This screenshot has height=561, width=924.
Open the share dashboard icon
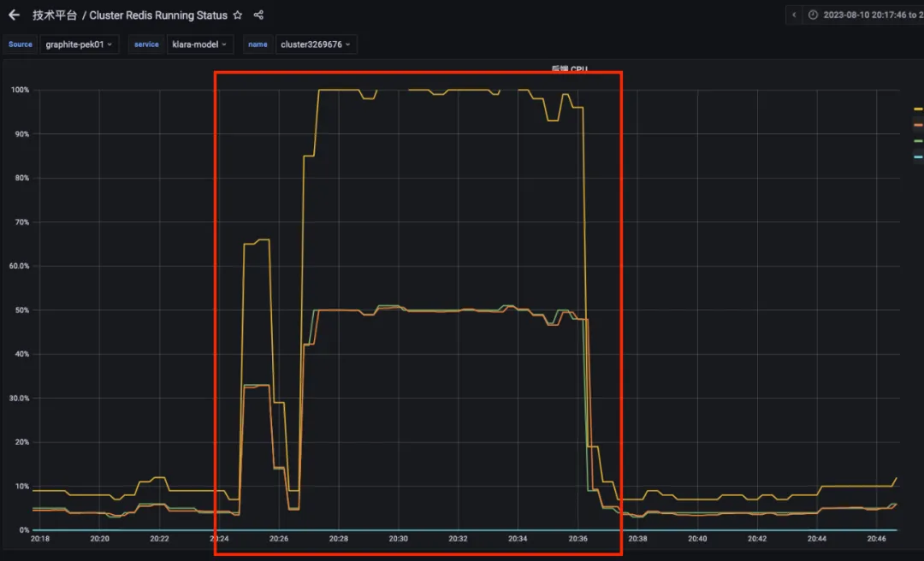[258, 15]
